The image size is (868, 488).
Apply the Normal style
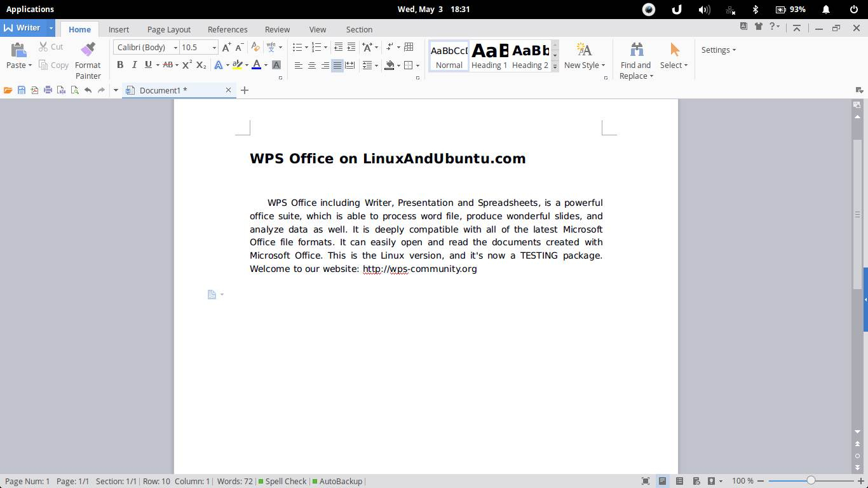click(x=449, y=55)
